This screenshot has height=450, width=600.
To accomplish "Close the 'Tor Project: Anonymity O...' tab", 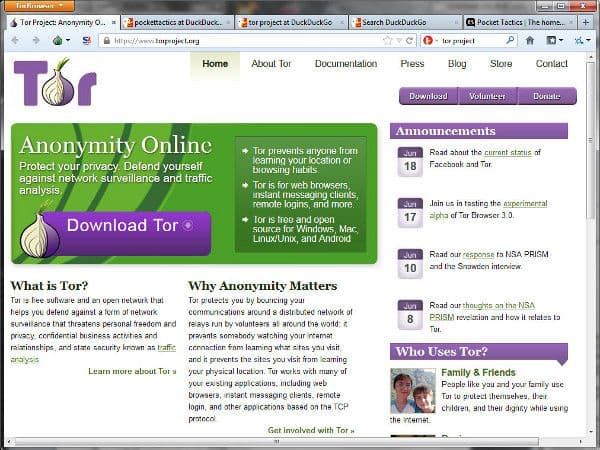I will click(x=114, y=23).
